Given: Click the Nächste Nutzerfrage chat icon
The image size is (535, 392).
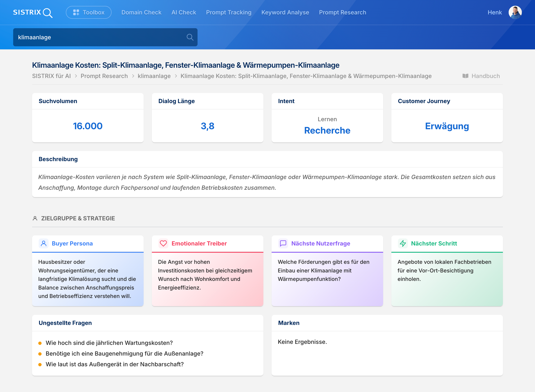Looking at the screenshot, I should [x=283, y=243].
